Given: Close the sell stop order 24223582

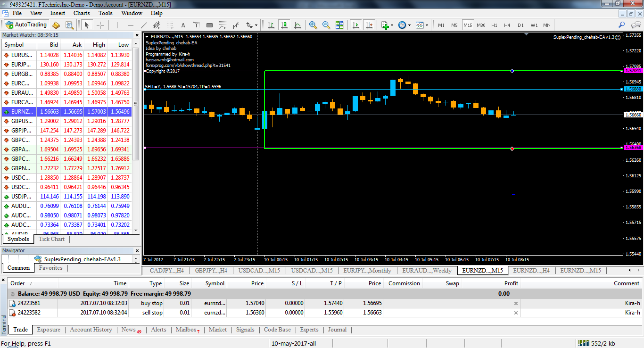Looking at the screenshot, I should coord(516,313).
